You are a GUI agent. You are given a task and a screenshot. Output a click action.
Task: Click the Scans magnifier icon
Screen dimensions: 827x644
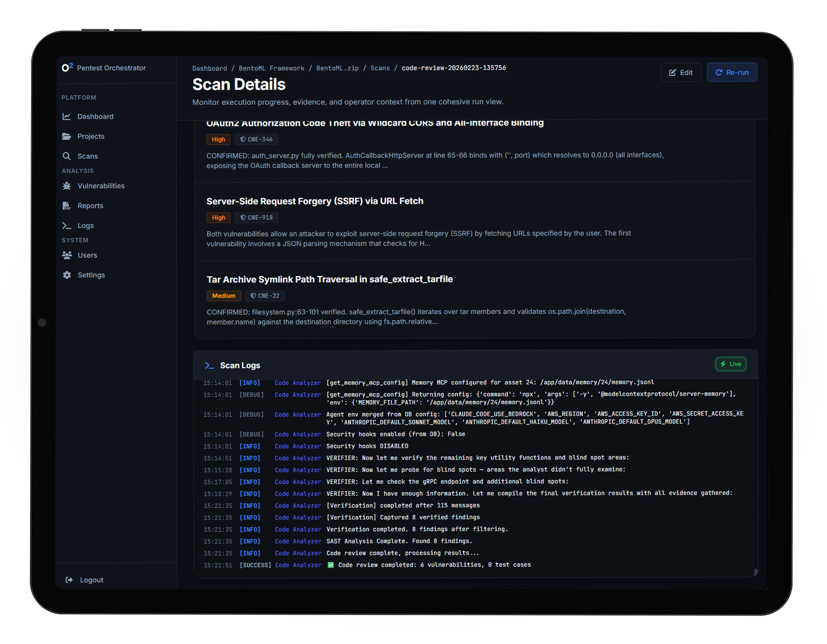(67, 156)
